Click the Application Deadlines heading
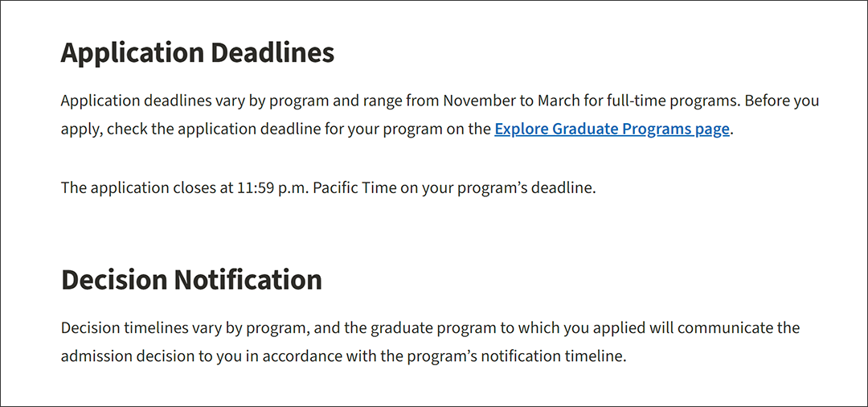Screen dimensions: 868x407 198,54
